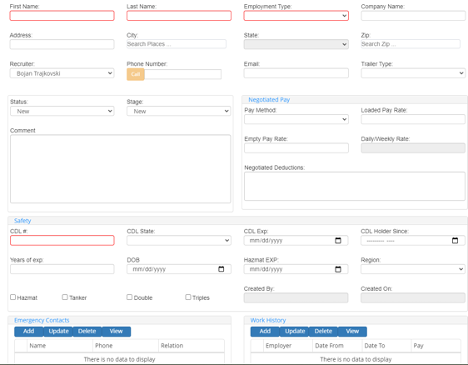Open the Status dropdown showing New
This screenshot has height=365, width=468.
pos(62,111)
